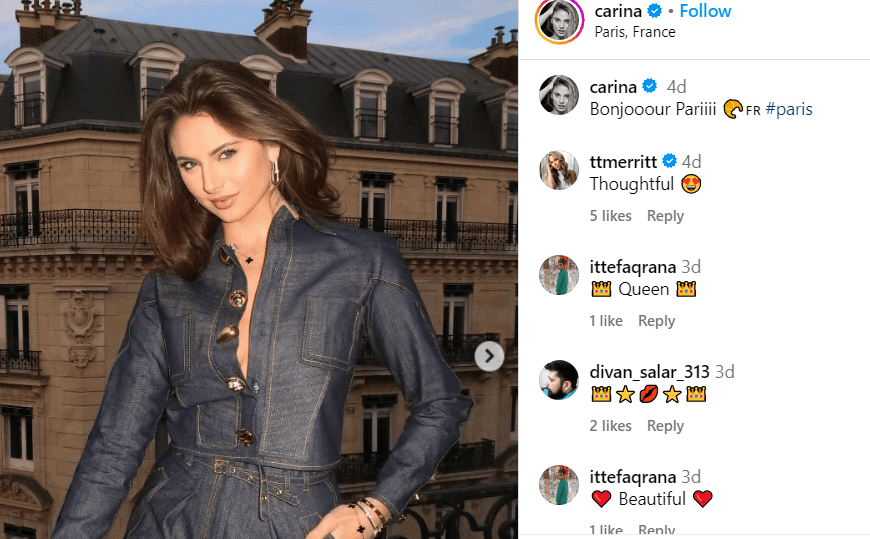
Task: View the 1 like on Queen comment
Action: (606, 321)
